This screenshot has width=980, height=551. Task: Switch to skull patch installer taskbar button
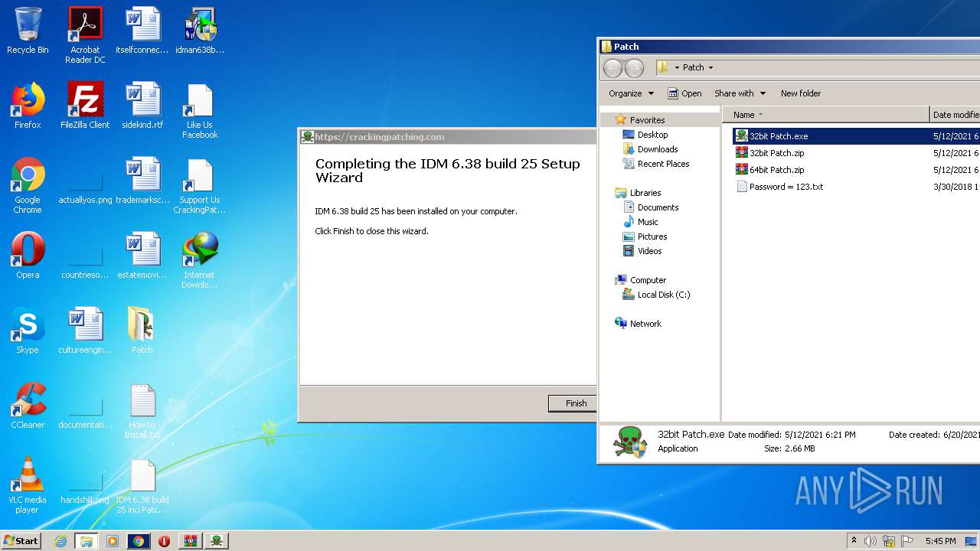tap(217, 541)
